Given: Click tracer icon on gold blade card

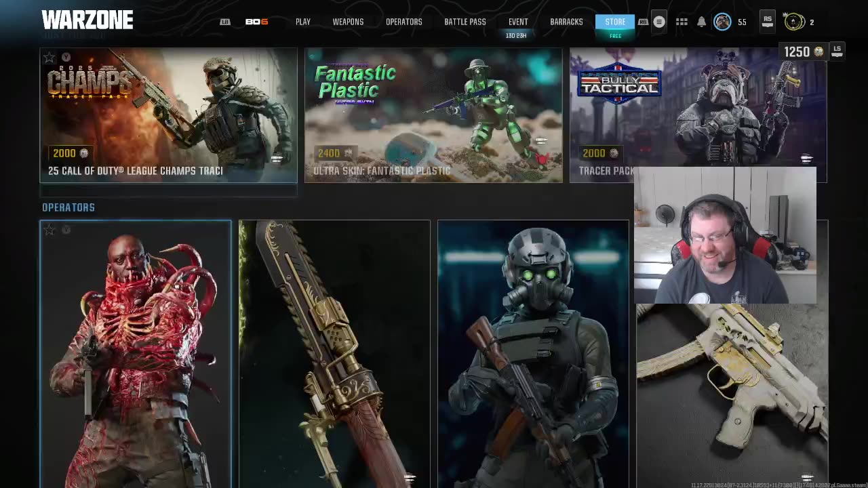Looking at the screenshot, I should click(410, 478).
